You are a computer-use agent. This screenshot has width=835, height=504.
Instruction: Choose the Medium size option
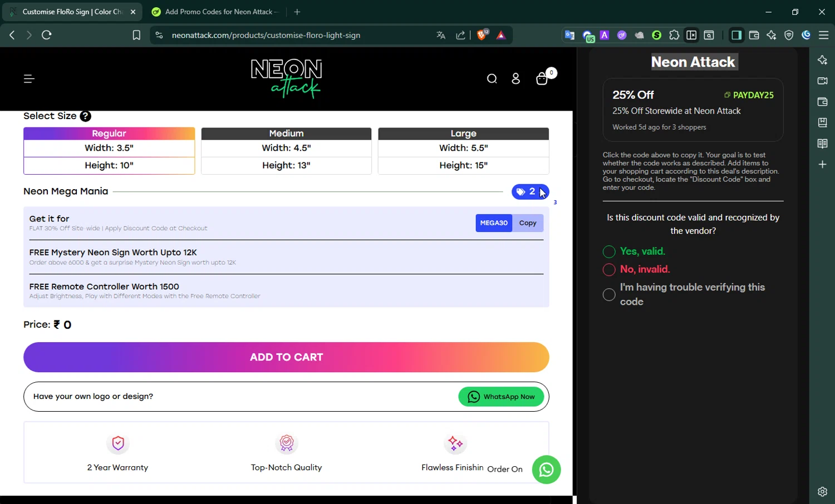286,151
